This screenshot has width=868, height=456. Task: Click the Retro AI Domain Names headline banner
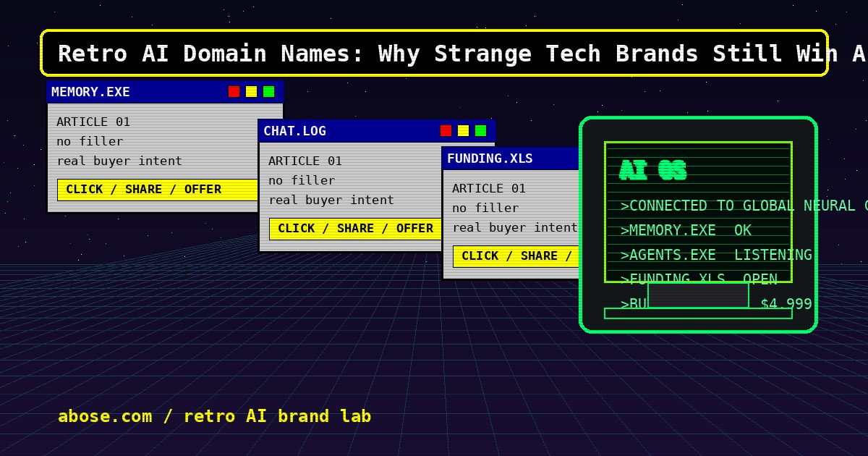pyautogui.click(x=434, y=53)
